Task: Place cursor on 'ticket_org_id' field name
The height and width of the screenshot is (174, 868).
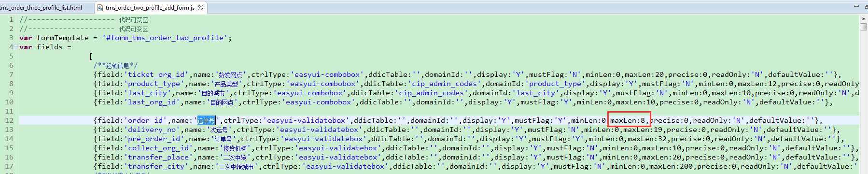Action: click(x=156, y=74)
